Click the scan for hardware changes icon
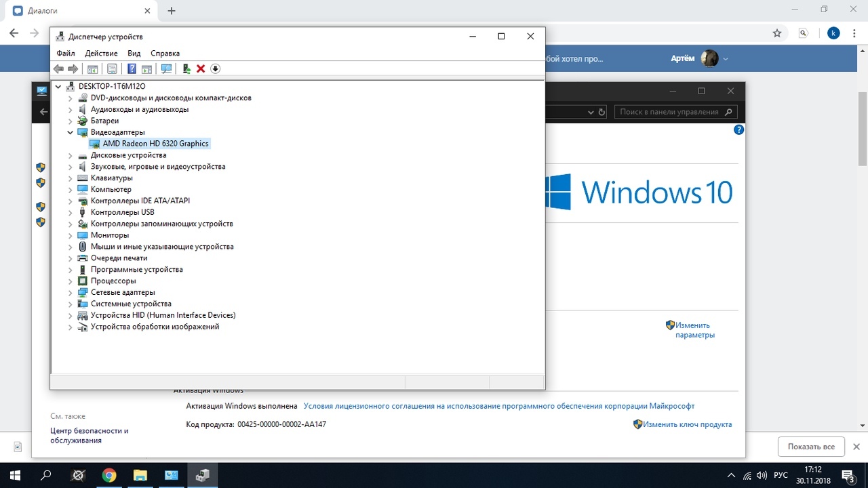Viewport: 868px width, 488px height. 166,68
